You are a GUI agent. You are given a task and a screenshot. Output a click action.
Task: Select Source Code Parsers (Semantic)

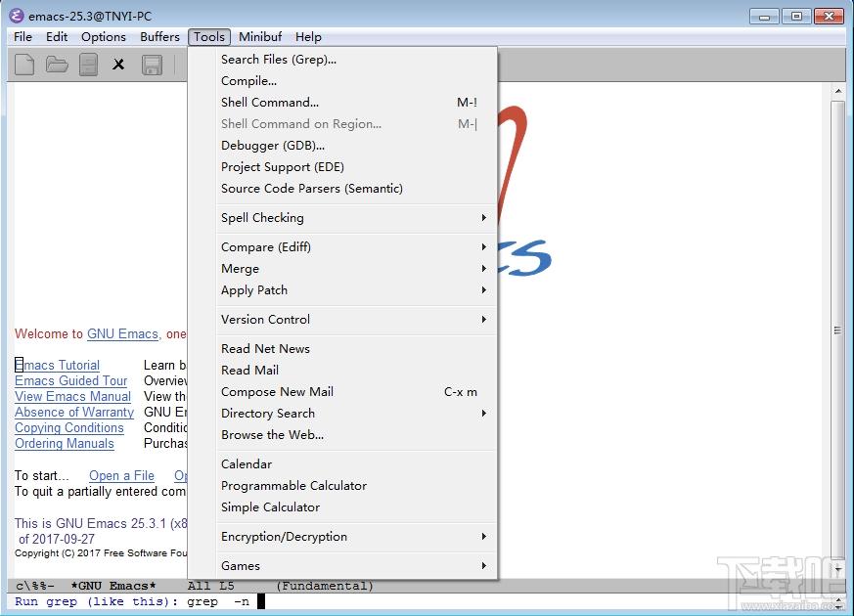pyautogui.click(x=343, y=189)
